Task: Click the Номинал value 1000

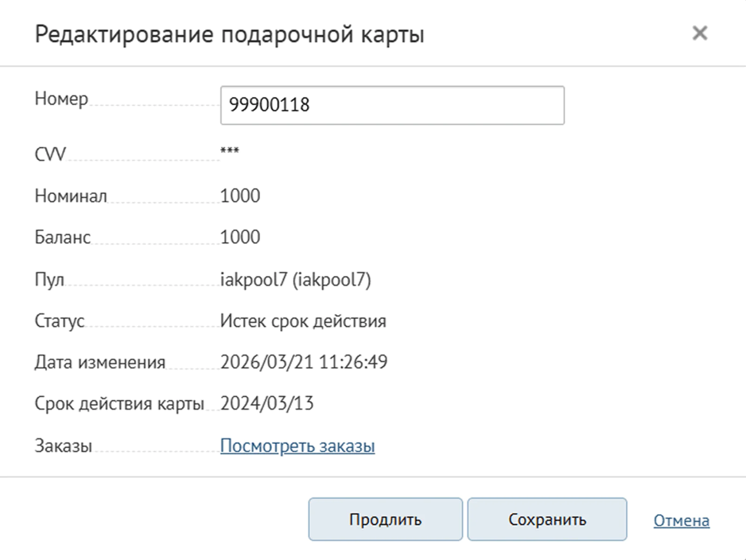Action: 240,196
